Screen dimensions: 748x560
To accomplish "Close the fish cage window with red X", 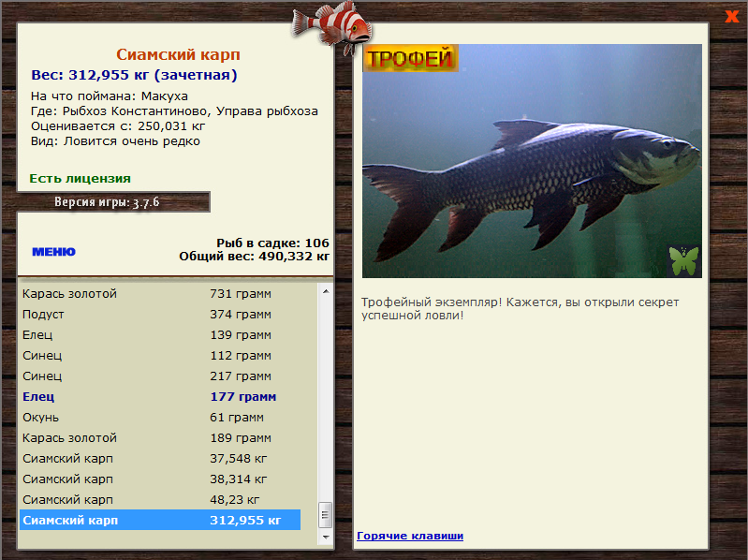I will pos(731,16).
